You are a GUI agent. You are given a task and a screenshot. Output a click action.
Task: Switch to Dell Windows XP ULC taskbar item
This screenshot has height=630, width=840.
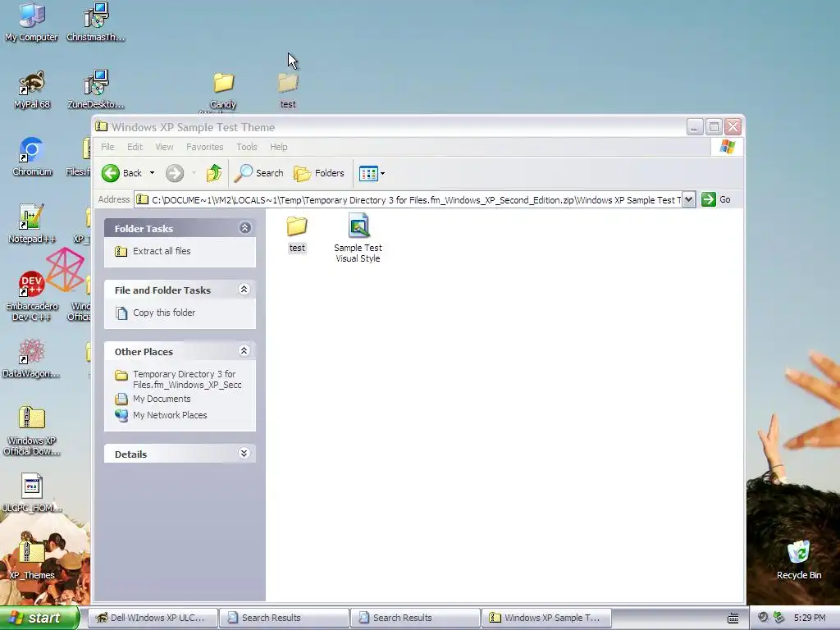tap(153, 618)
